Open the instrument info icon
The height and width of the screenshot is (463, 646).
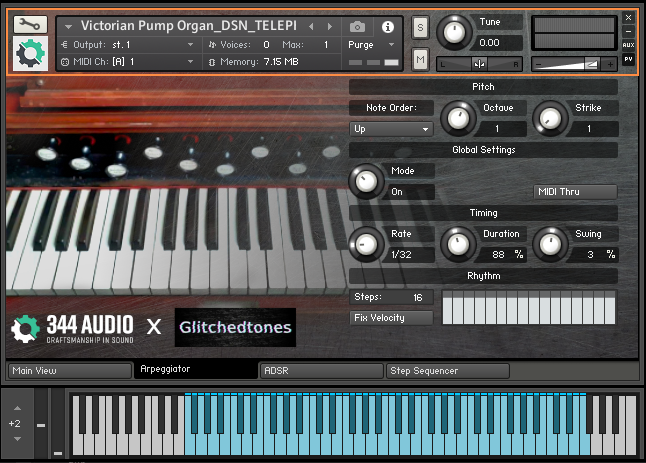coord(388,26)
